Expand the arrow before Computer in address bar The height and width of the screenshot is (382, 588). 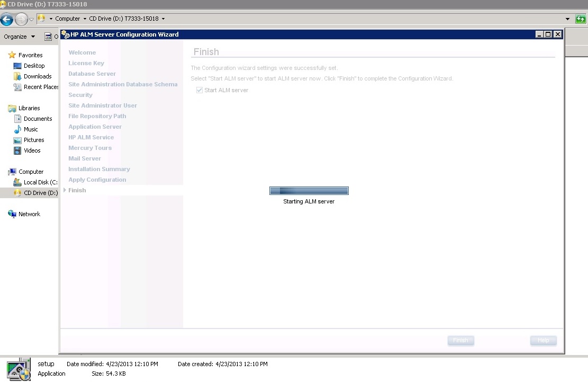coord(51,19)
